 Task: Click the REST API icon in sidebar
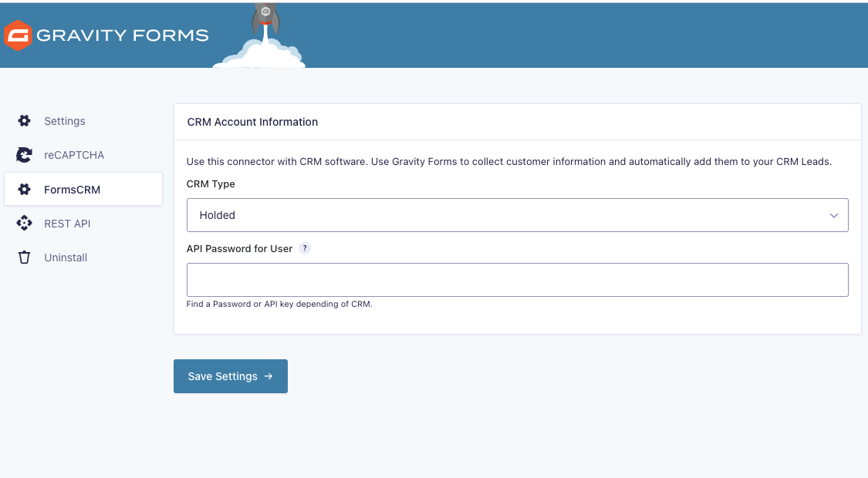pos(25,223)
